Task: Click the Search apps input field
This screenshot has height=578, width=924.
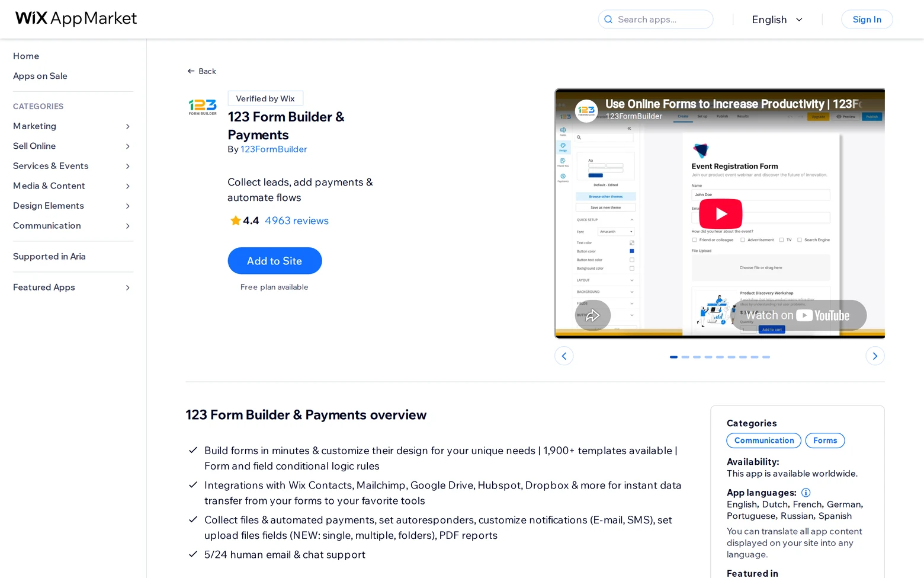Action: 656,20
